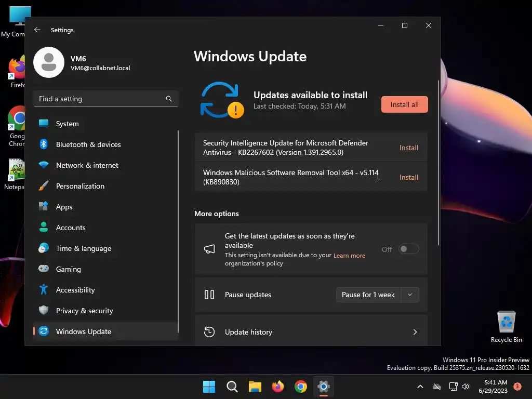Click the Windows Update sync icon in sidebar
The height and width of the screenshot is (399, 532).
[44, 331]
